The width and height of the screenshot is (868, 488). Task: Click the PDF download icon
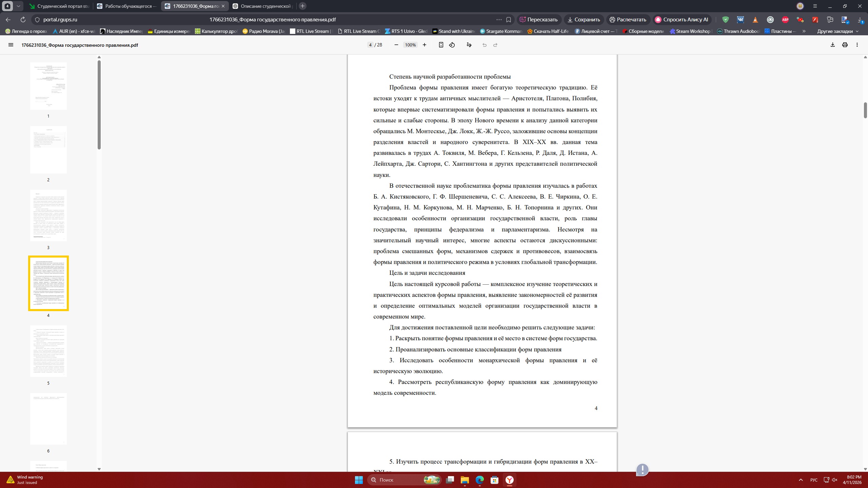point(832,45)
